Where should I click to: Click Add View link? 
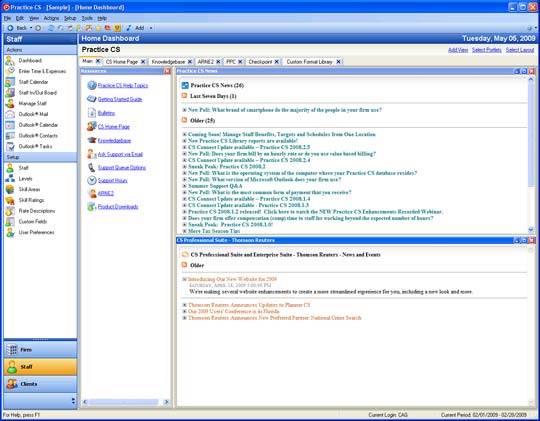458,50
